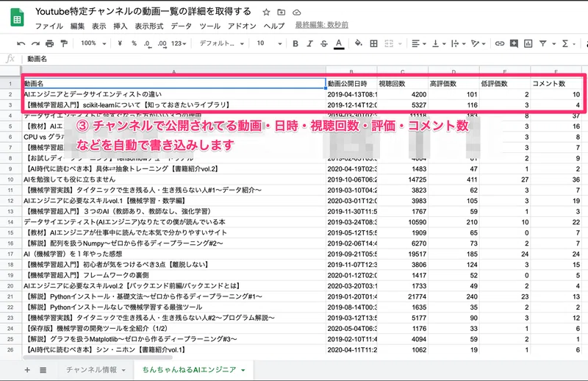Open the ファイル menu
588x381 pixels.
pyautogui.click(x=49, y=26)
